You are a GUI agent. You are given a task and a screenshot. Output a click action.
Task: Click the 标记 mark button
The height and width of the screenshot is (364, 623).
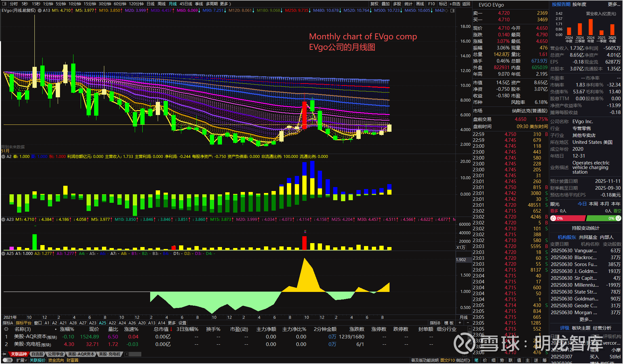pos(443,4)
